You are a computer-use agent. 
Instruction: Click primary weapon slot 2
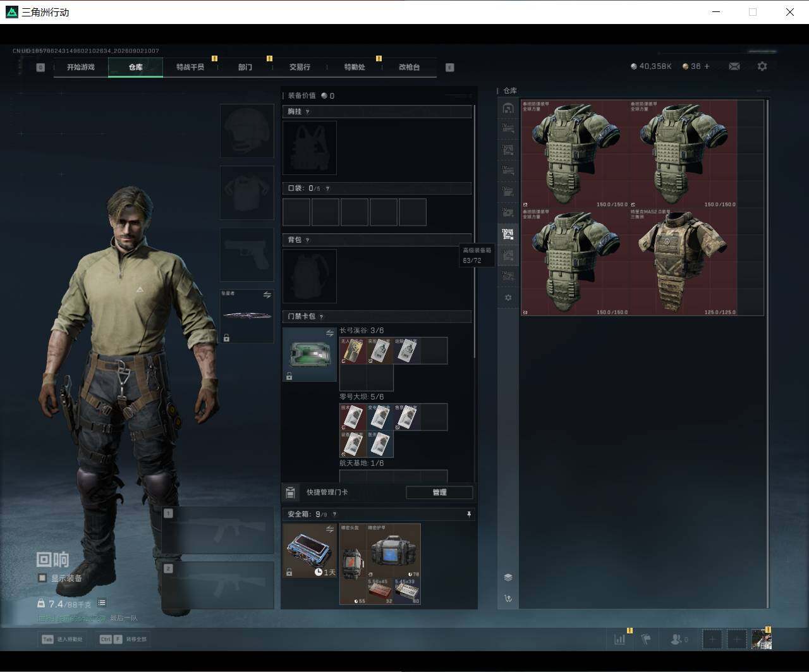coord(217,585)
